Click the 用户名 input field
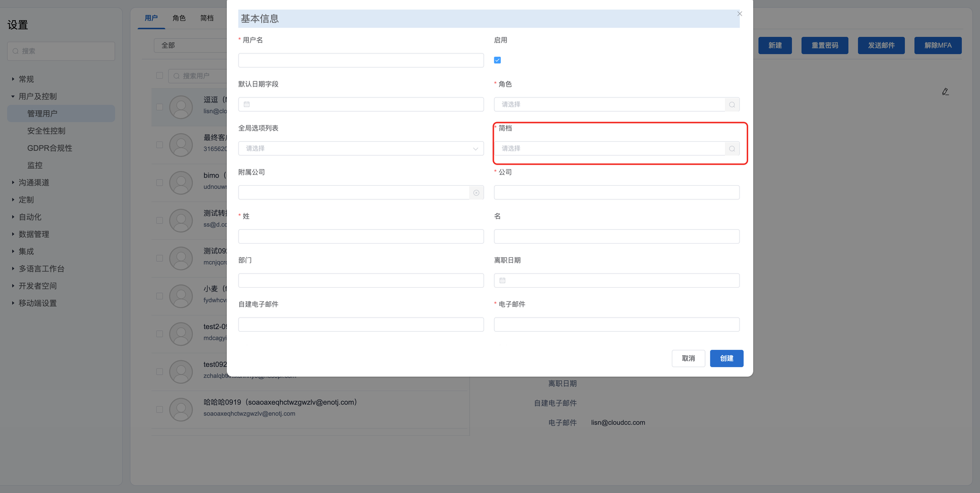This screenshot has width=980, height=493. tap(361, 60)
